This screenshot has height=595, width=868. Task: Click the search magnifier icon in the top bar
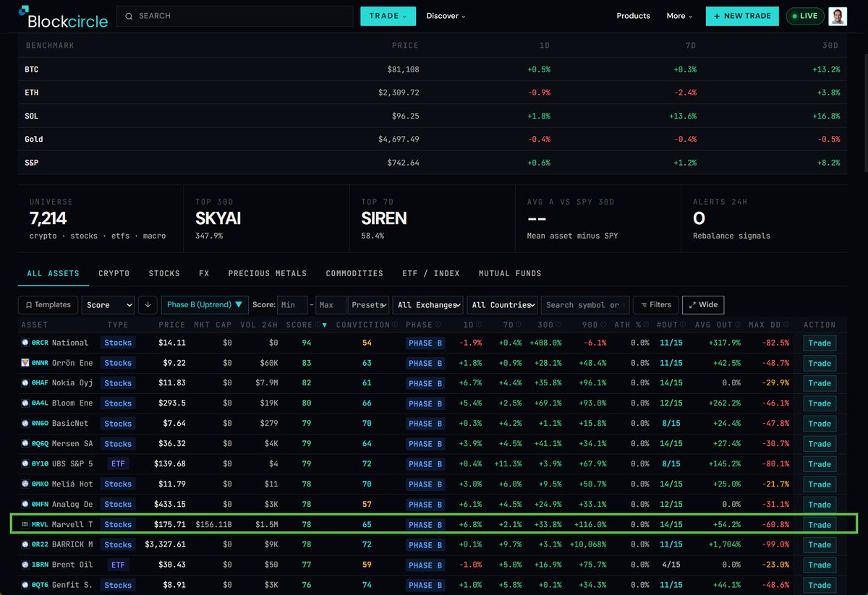point(129,16)
